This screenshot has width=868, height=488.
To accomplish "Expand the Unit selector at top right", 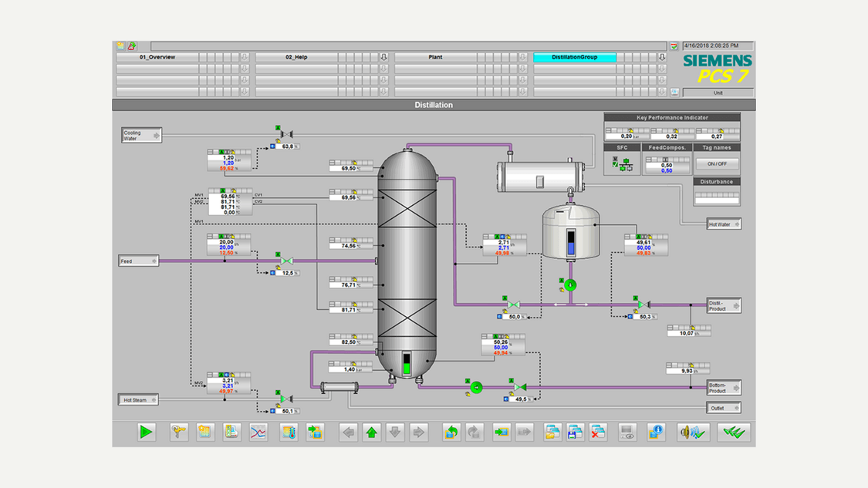I will (x=718, y=92).
